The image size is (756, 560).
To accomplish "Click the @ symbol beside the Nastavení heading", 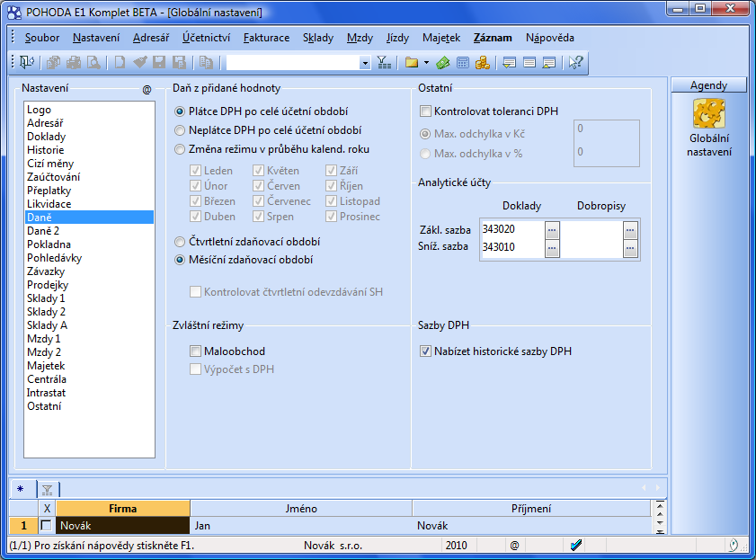I will coord(147,89).
